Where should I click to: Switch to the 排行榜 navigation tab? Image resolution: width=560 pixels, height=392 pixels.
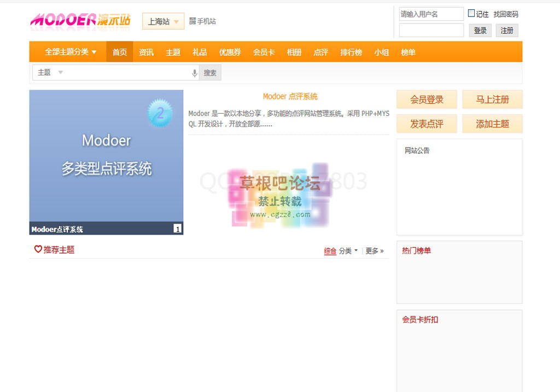351,52
